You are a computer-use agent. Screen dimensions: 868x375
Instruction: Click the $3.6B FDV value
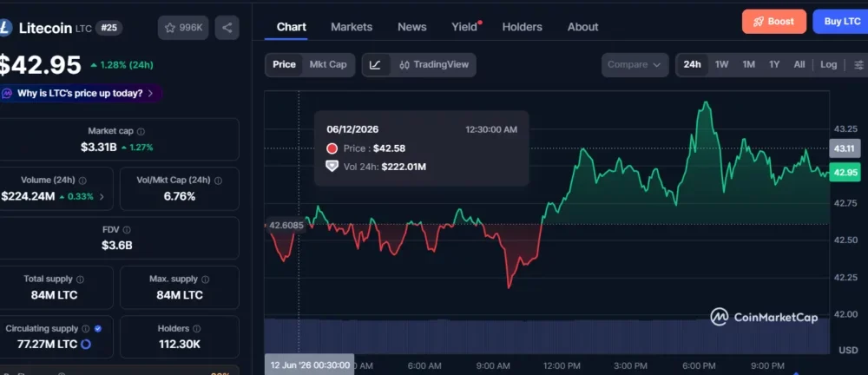coord(117,246)
